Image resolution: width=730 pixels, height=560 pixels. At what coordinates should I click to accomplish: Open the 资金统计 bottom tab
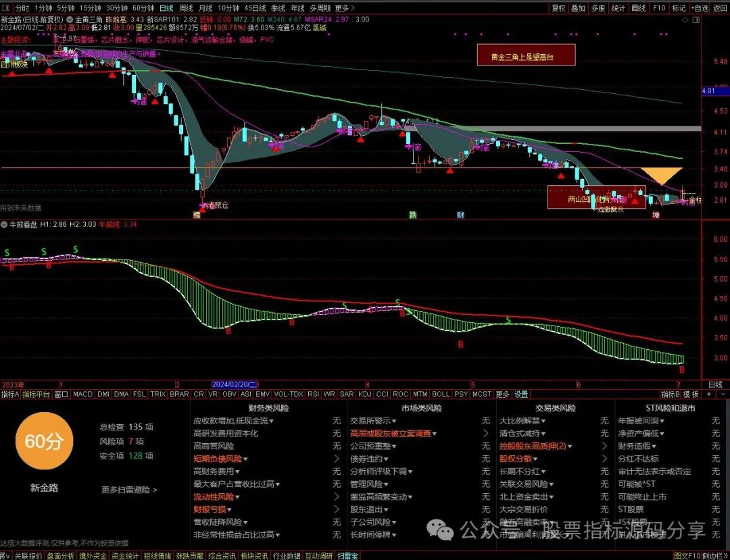coord(124,556)
